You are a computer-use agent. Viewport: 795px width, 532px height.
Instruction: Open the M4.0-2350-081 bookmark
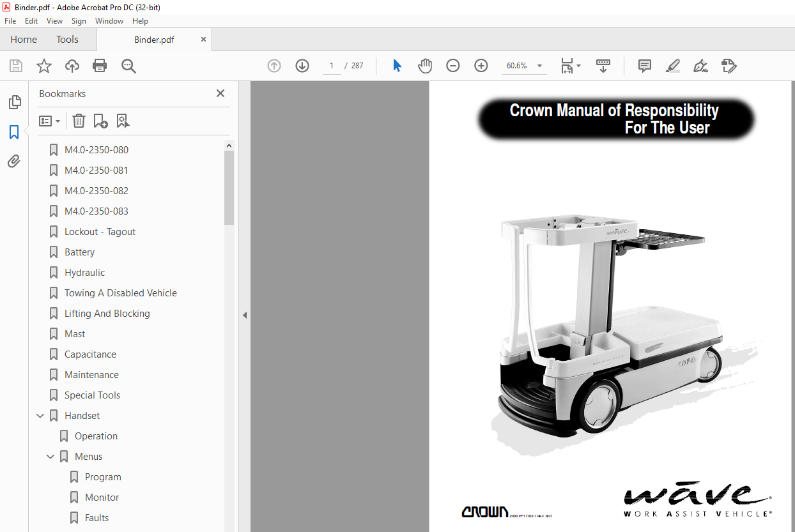(96, 171)
